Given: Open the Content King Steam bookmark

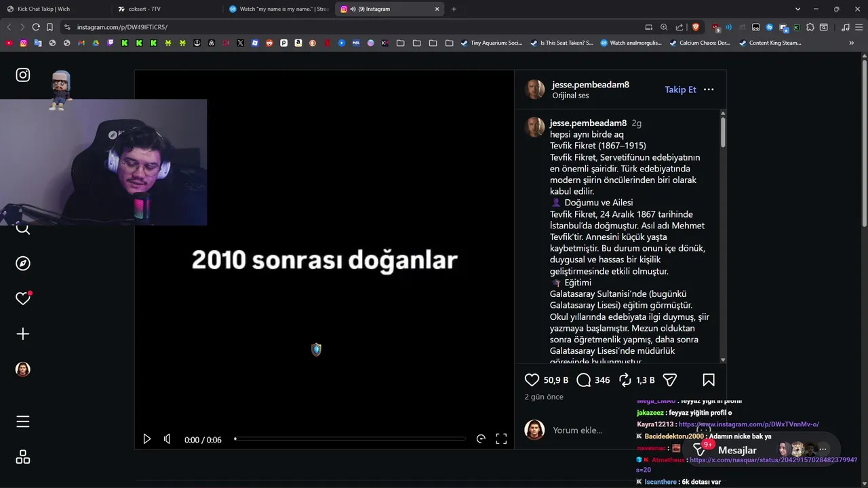Looking at the screenshot, I should click(x=770, y=43).
